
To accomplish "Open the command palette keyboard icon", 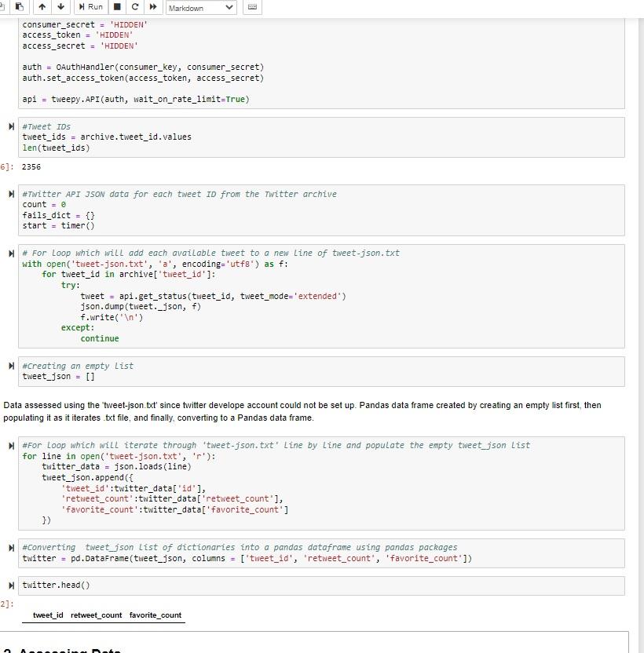I will pyautogui.click(x=251, y=7).
